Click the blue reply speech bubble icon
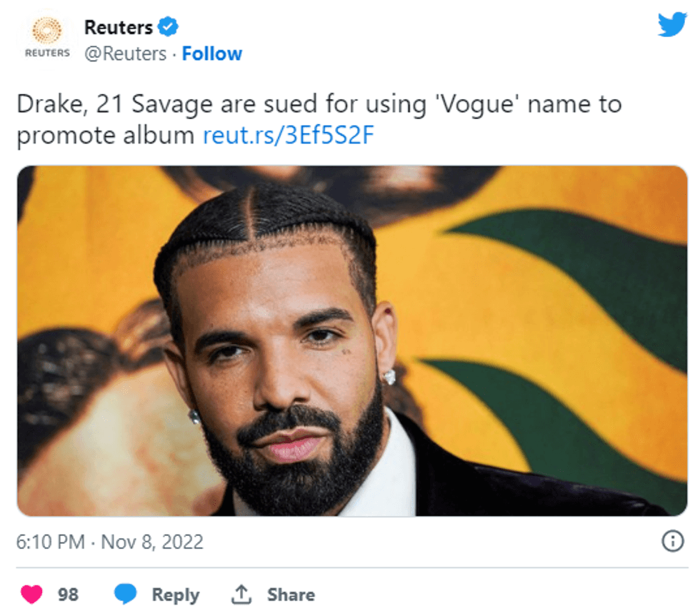Image resolution: width=700 pixels, height=616 pixels. coord(126,594)
